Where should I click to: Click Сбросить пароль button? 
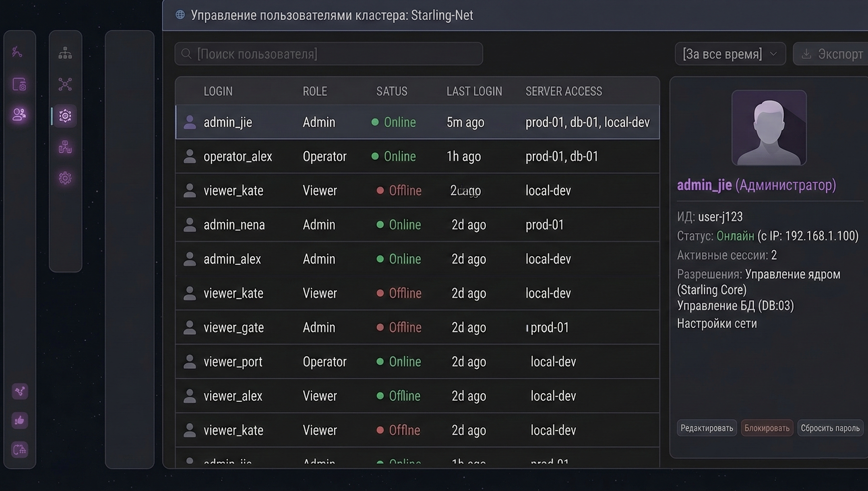pos(830,428)
